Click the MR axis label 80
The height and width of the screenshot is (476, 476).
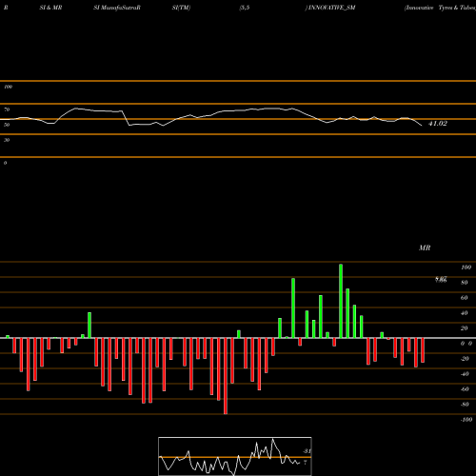click(x=465, y=283)
